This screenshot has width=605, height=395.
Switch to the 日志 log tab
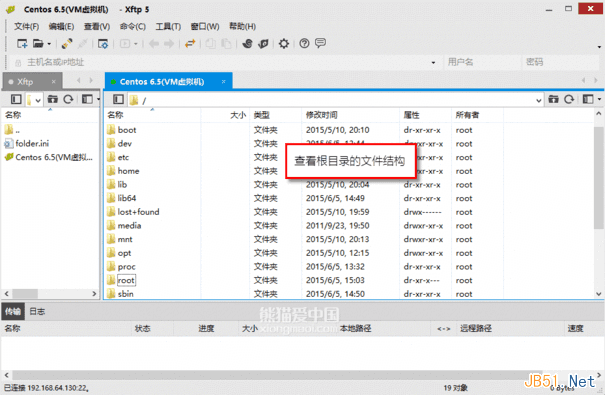pos(37,312)
